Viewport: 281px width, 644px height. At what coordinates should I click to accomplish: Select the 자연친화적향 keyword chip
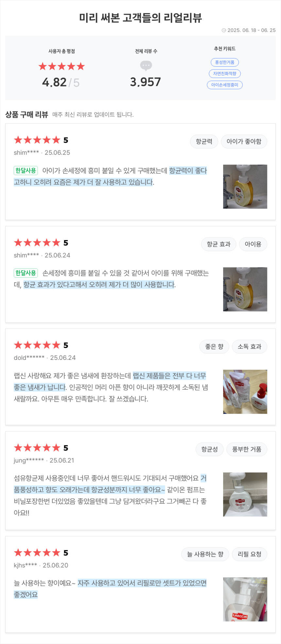tap(224, 73)
